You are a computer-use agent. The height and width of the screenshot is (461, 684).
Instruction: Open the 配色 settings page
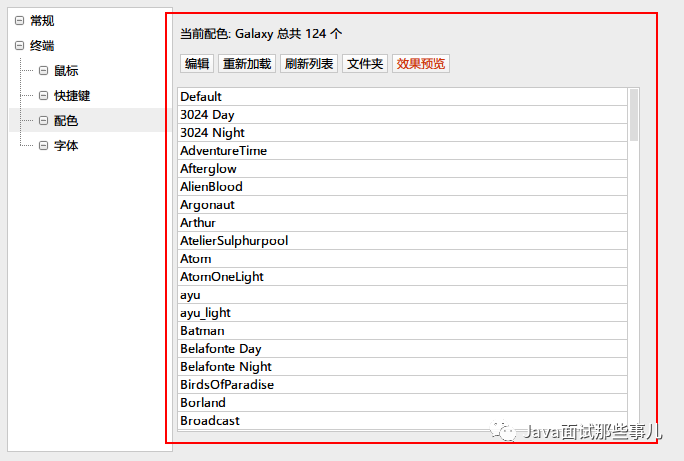pos(66,120)
